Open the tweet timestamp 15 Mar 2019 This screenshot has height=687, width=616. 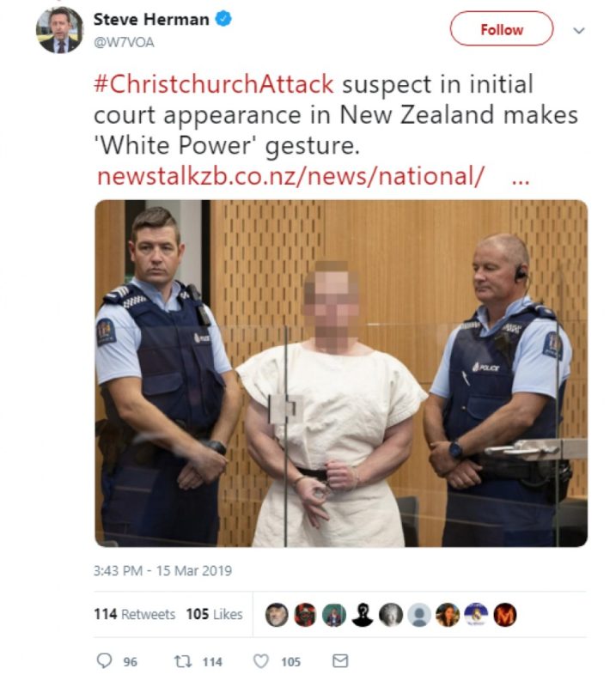click(x=162, y=571)
